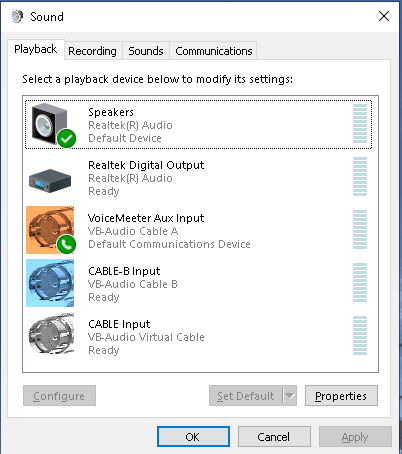402x454 pixels.
Task: Select the gray CABLE Input icon
Action: coord(51,333)
